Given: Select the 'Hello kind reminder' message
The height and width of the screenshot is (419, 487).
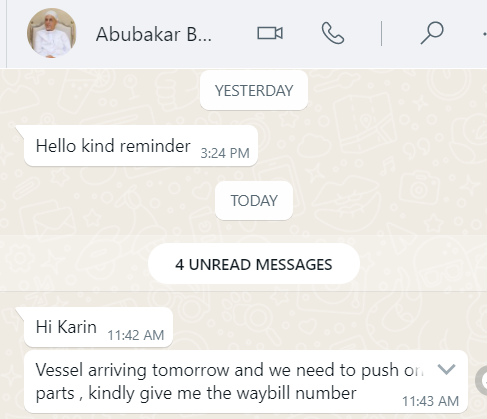Looking at the screenshot, I should (x=141, y=146).
